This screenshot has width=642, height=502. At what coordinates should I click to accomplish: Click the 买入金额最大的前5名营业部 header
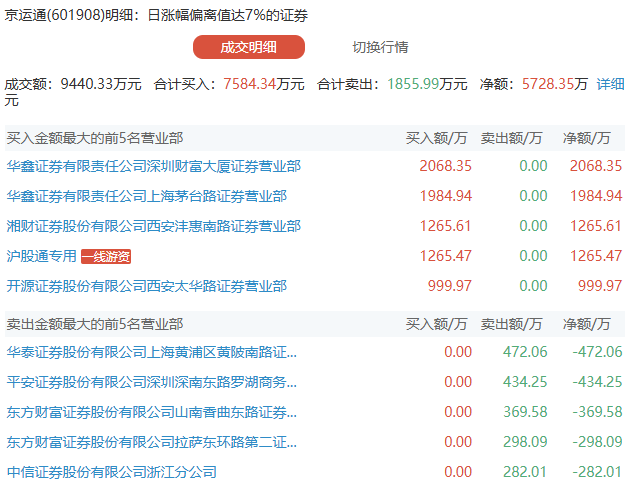click(x=95, y=138)
